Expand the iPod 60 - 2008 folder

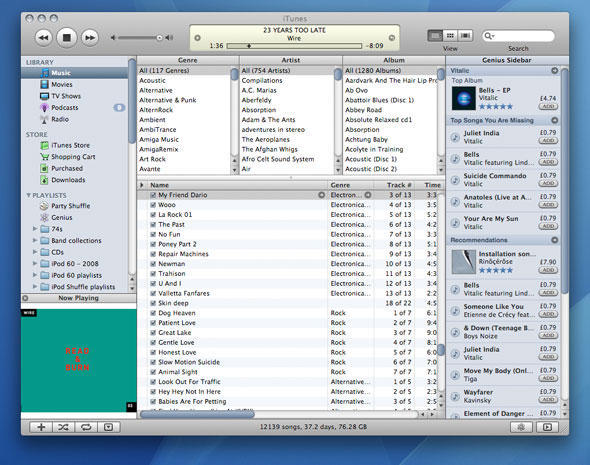tap(35, 264)
